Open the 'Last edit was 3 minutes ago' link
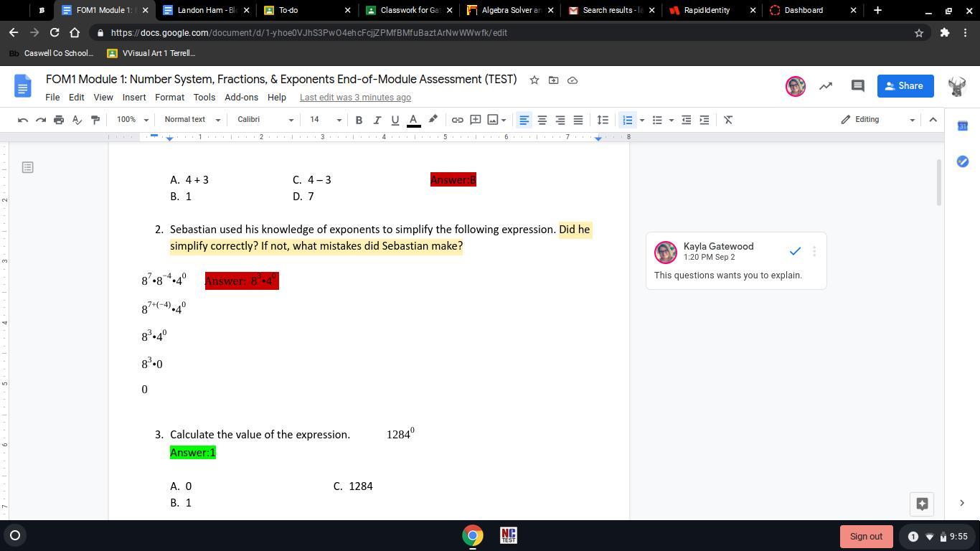 point(355,98)
